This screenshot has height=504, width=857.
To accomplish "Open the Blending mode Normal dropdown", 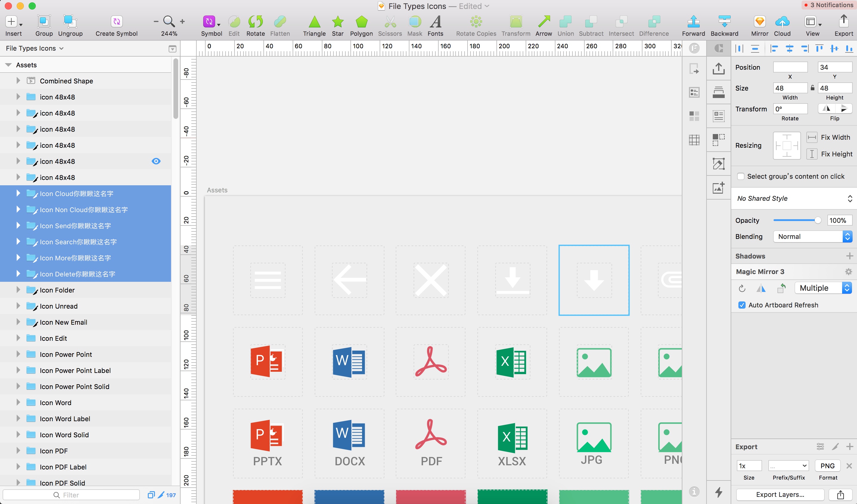I will pos(812,237).
